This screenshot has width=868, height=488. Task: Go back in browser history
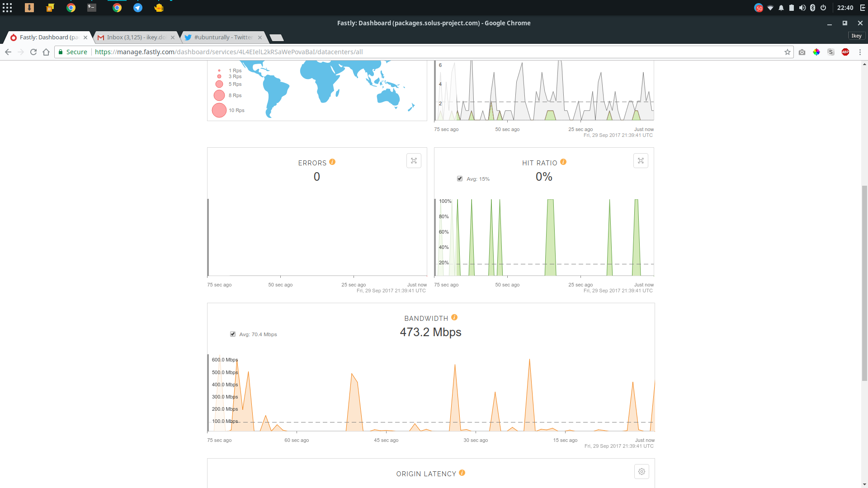coord(8,52)
